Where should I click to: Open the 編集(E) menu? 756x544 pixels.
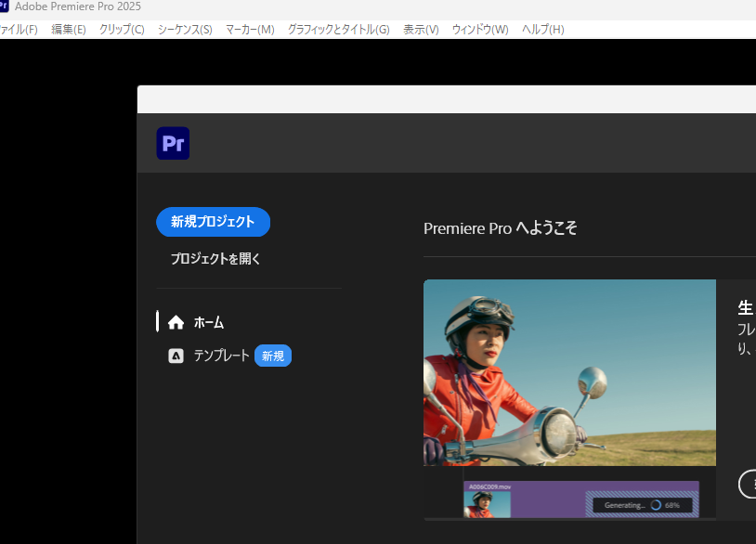pos(69,30)
